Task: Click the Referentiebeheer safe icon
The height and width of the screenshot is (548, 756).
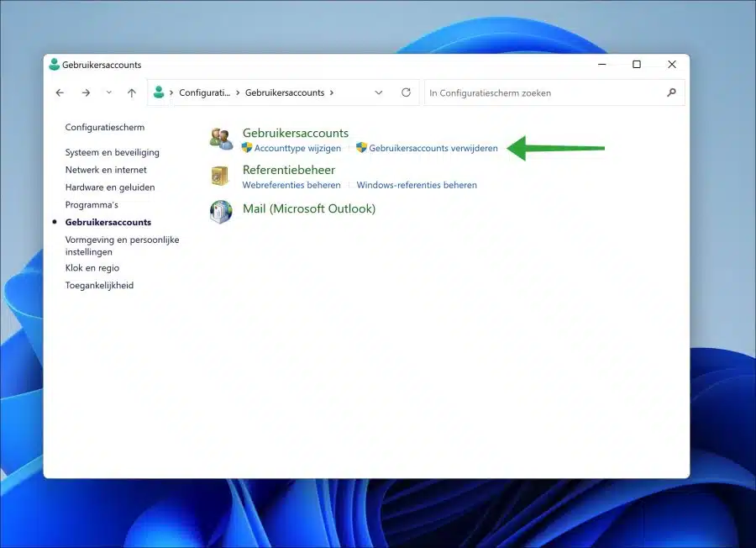Action: (x=220, y=176)
